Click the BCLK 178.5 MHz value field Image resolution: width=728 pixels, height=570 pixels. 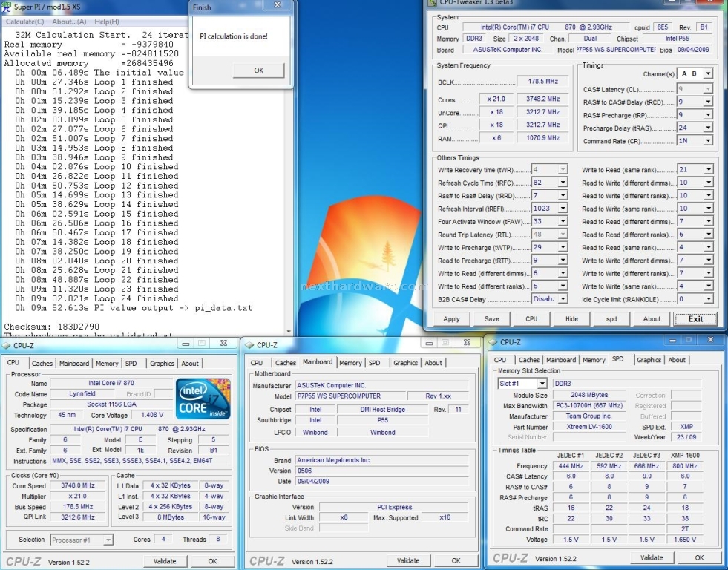(x=542, y=81)
